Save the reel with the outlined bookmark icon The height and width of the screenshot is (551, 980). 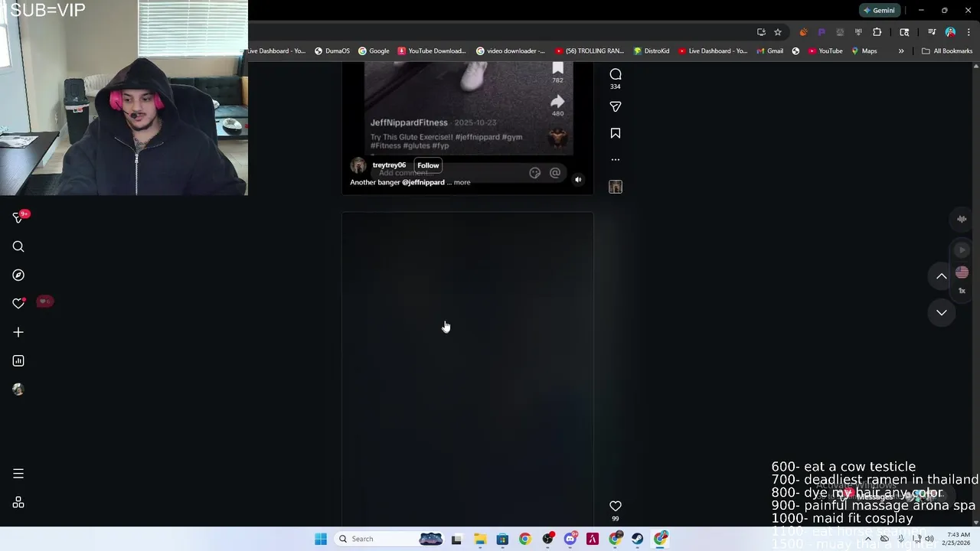[x=616, y=133]
